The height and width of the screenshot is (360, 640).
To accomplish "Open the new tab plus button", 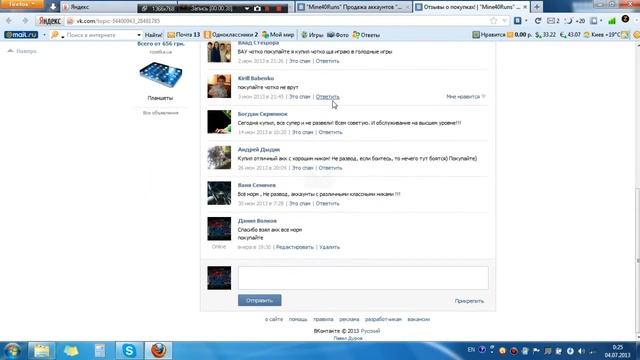I will coord(537,7).
